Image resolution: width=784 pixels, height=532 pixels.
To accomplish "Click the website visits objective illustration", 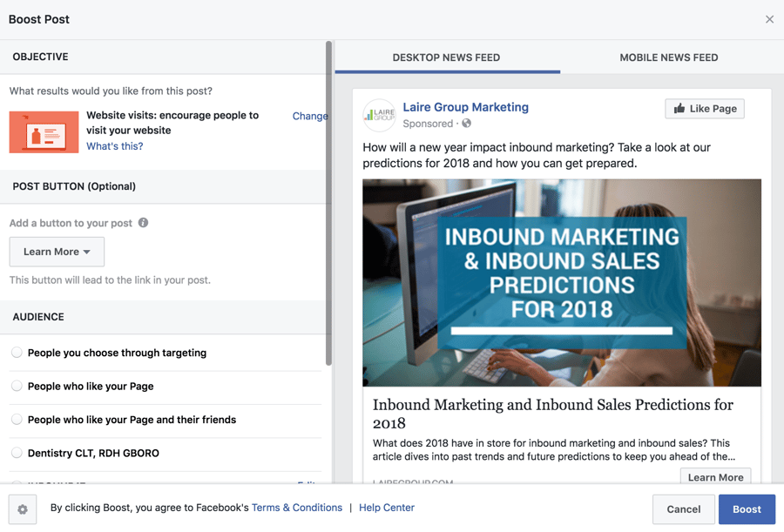I will 44,132.
